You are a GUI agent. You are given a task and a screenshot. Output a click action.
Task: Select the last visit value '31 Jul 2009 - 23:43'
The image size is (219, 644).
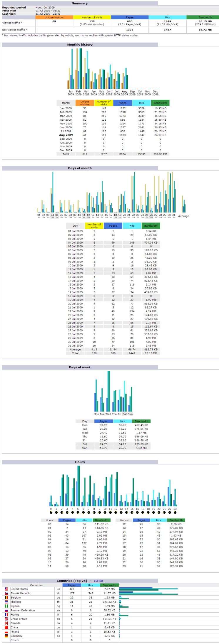click(x=48, y=14)
